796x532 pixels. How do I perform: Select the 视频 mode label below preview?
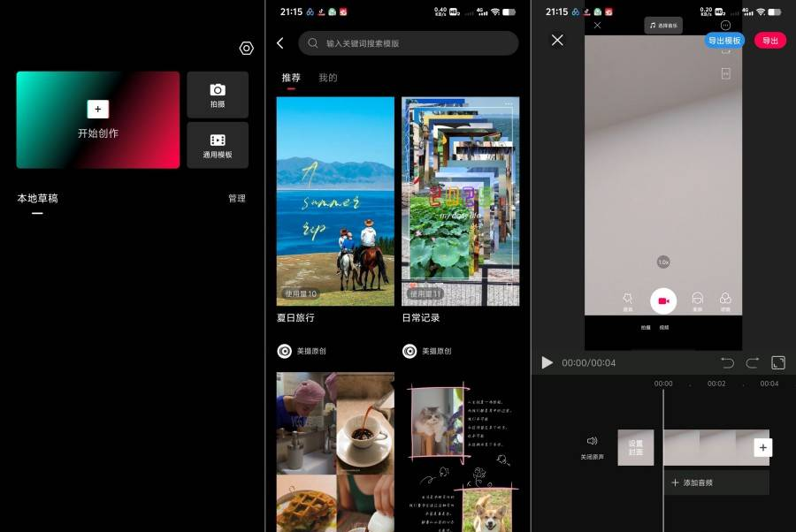pyautogui.click(x=664, y=328)
